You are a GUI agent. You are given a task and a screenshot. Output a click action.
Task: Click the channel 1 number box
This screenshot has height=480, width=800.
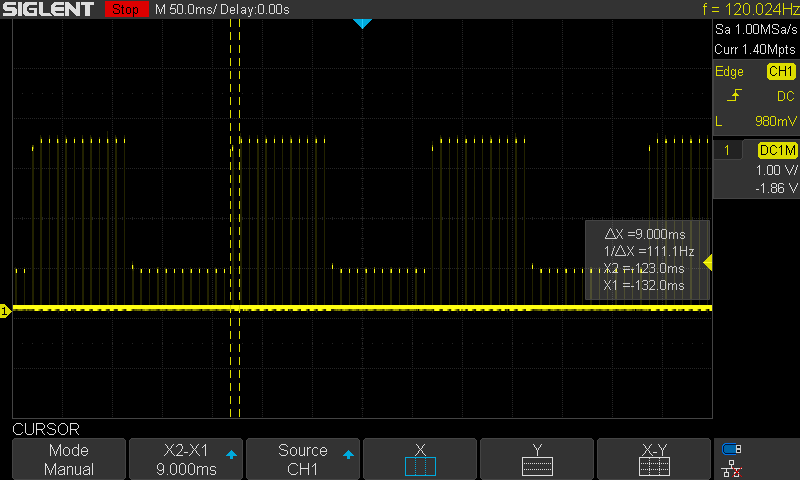(x=727, y=150)
